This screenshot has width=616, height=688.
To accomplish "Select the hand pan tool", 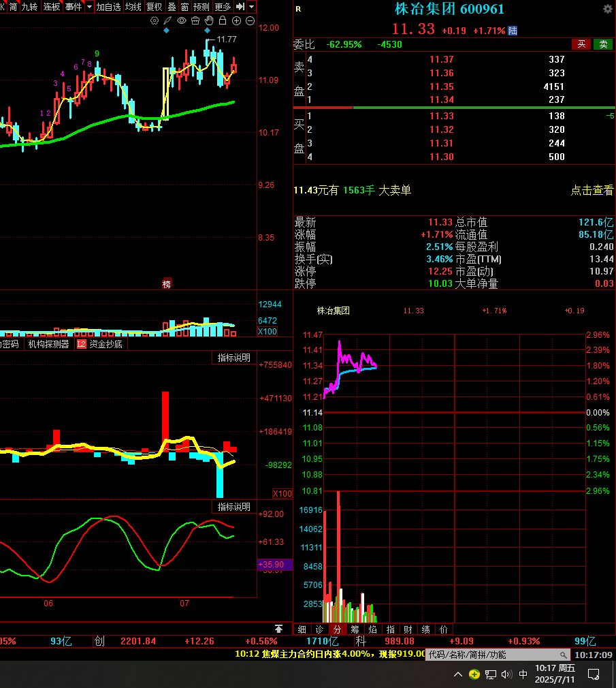I will point(209,20).
